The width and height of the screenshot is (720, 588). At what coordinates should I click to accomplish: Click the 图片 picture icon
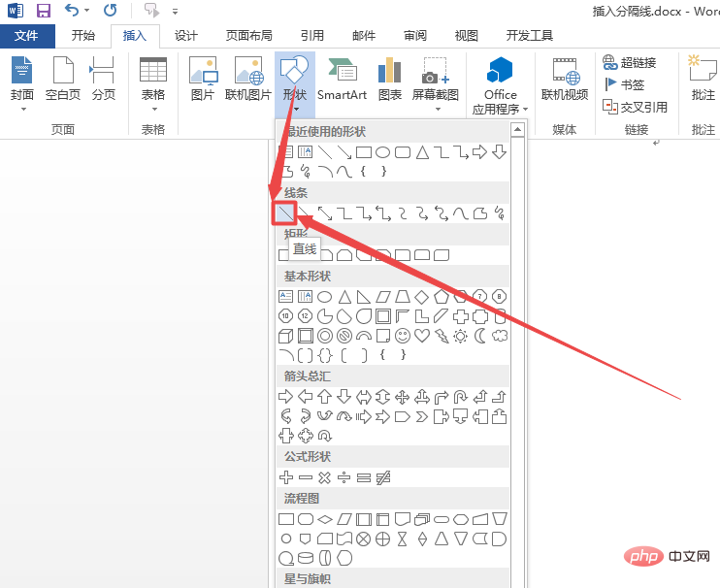(203, 79)
